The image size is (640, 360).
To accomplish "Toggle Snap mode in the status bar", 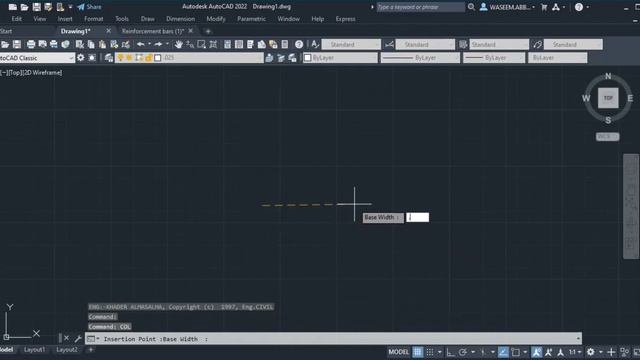I will 430,351.
